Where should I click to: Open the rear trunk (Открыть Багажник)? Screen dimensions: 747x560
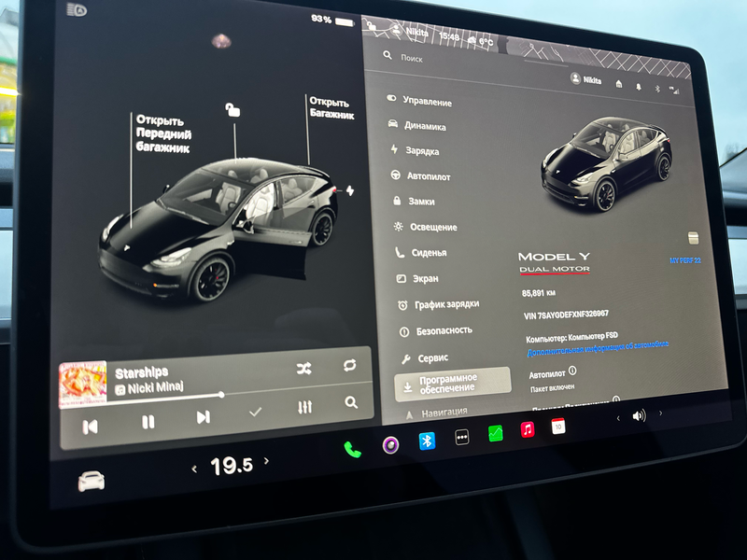coord(331,107)
